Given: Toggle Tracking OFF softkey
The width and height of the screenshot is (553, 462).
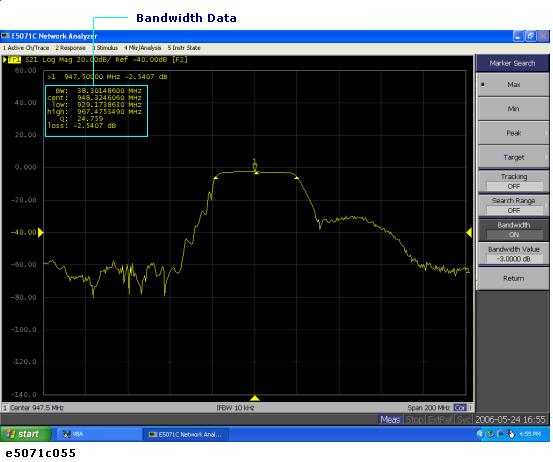Looking at the screenshot, I should [514, 181].
